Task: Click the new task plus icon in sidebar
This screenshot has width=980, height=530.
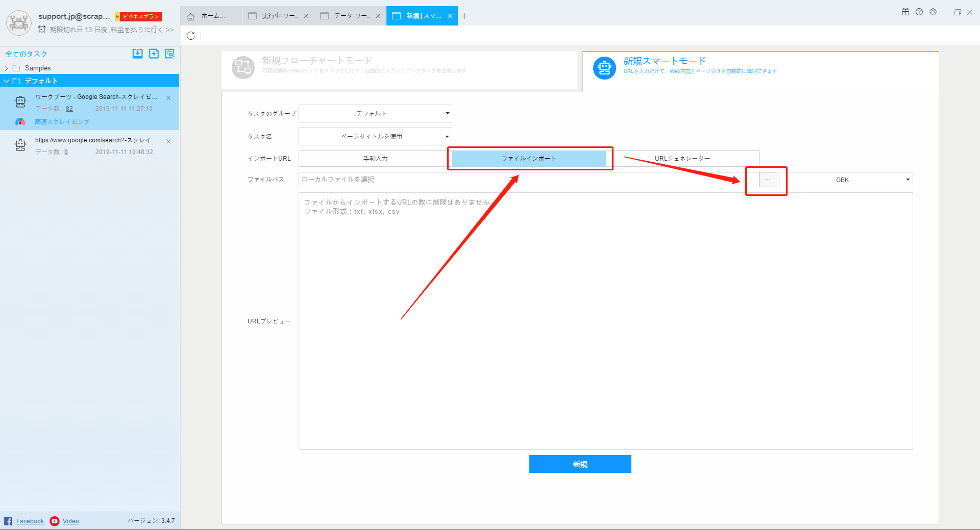Action: pyautogui.click(x=154, y=54)
